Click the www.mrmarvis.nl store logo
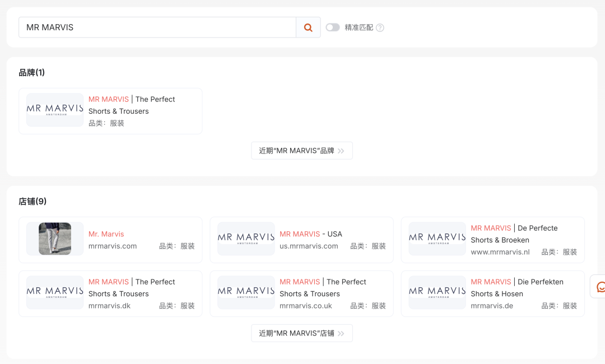The image size is (605, 364). (437, 239)
